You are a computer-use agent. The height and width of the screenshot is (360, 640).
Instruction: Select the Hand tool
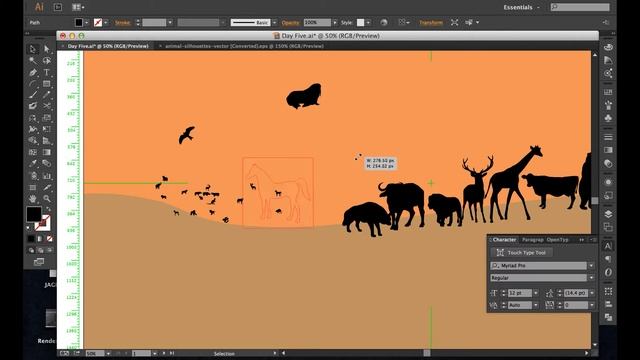point(33,199)
